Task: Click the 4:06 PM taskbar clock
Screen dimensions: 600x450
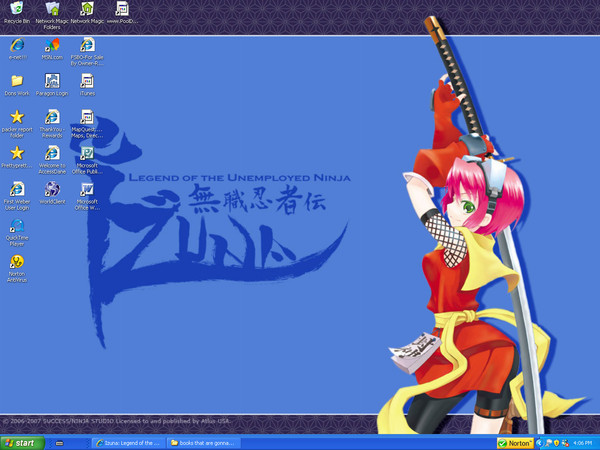Action: pos(582,443)
